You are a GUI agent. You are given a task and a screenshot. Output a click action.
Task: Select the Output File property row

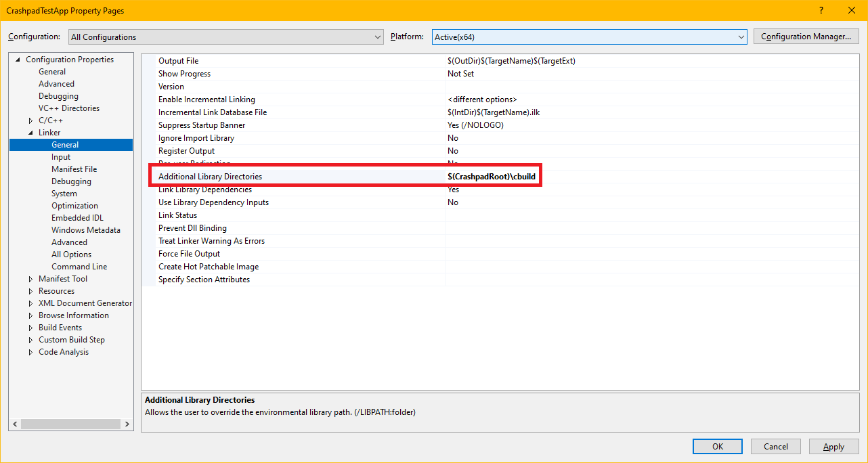tap(179, 61)
